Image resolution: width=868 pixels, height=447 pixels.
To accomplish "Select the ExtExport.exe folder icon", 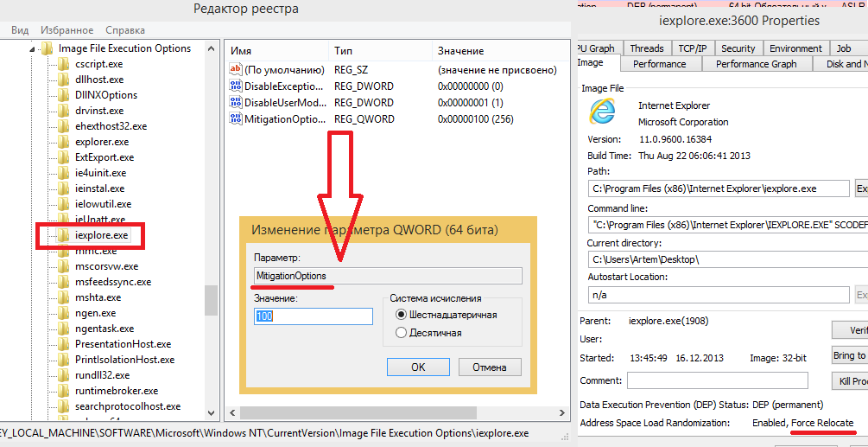I will [x=64, y=157].
